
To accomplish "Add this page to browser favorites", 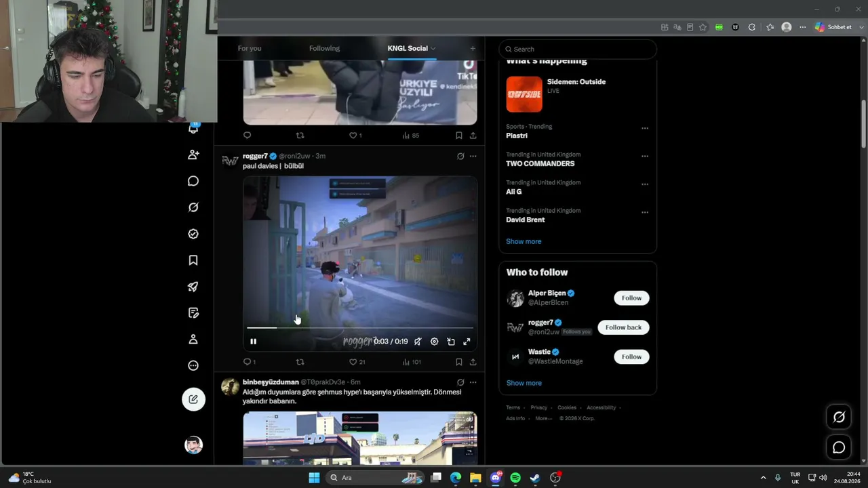I will [x=703, y=27].
